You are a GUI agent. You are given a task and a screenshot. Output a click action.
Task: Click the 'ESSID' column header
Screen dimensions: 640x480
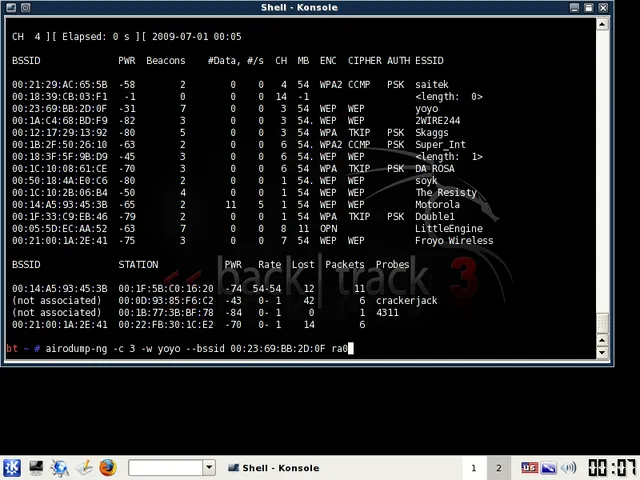(429, 60)
